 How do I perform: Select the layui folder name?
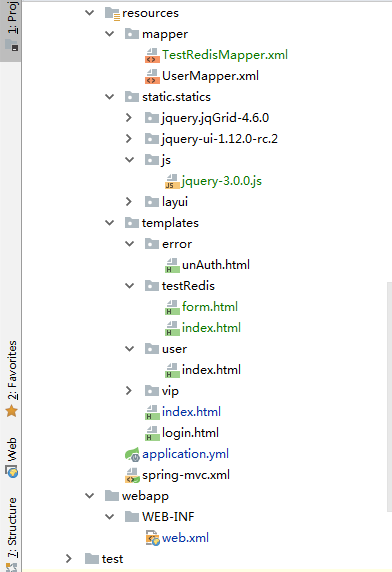[x=175, y=202]
